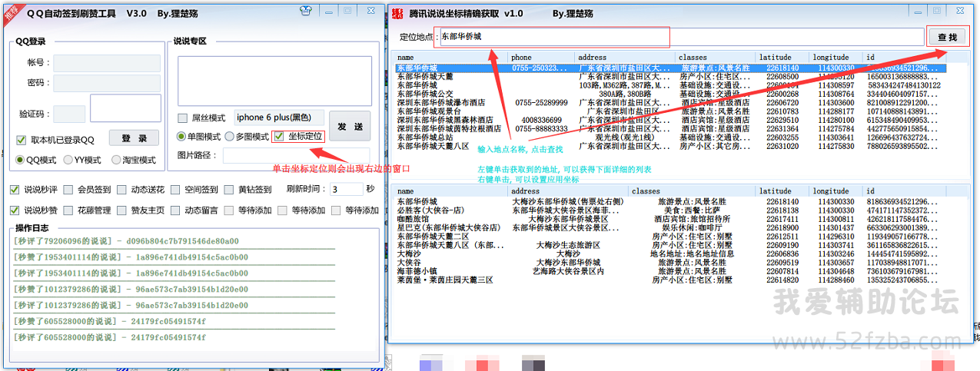
Task: Click the 说说专区 message text area
Action: 274,79
